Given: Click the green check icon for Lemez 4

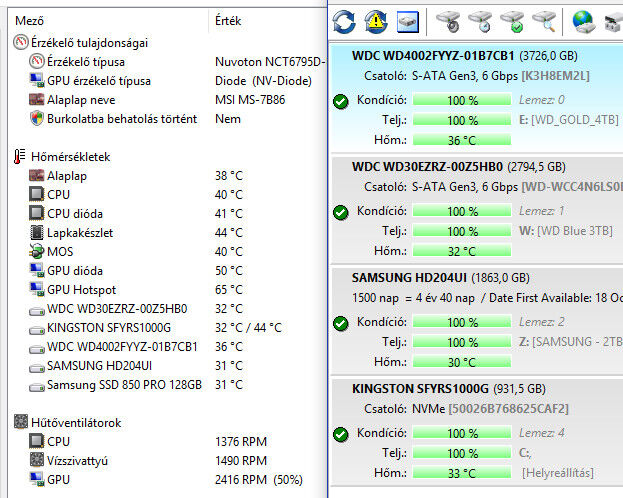Looking at the screenshot, I should [x=341, y=434].
